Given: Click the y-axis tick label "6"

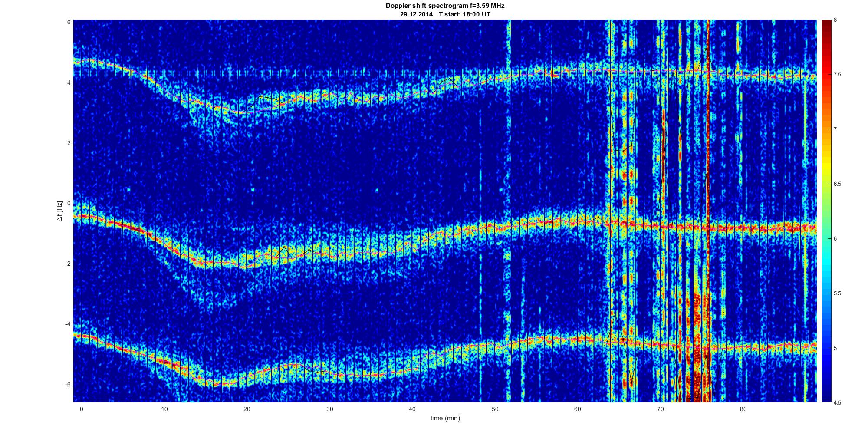Looking at the screenshot, I should 69,22.
